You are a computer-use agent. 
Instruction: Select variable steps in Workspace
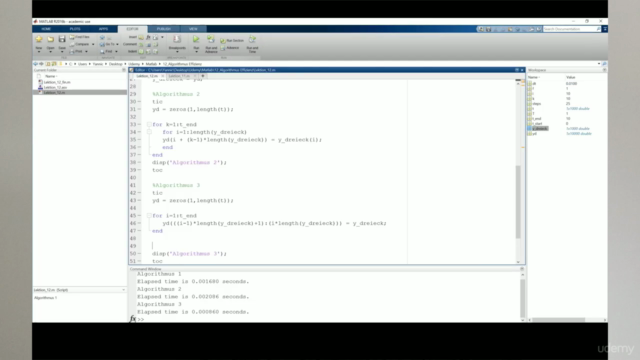coord(536,104)
